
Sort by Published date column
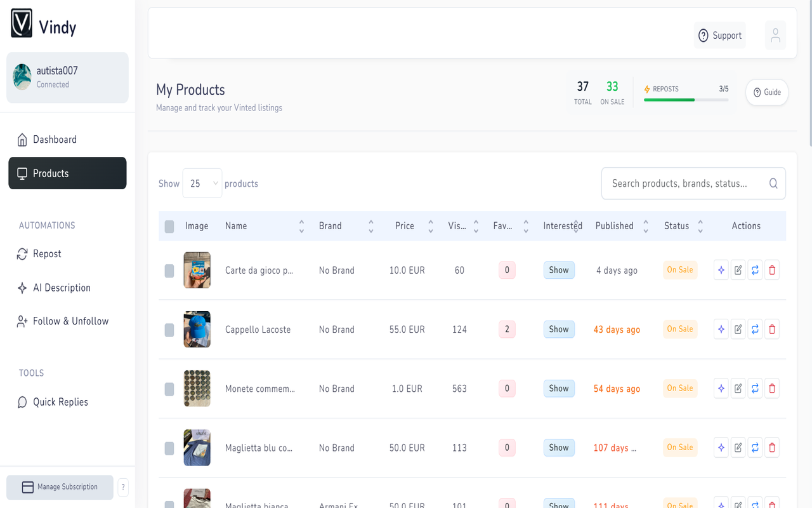[645, 225]
